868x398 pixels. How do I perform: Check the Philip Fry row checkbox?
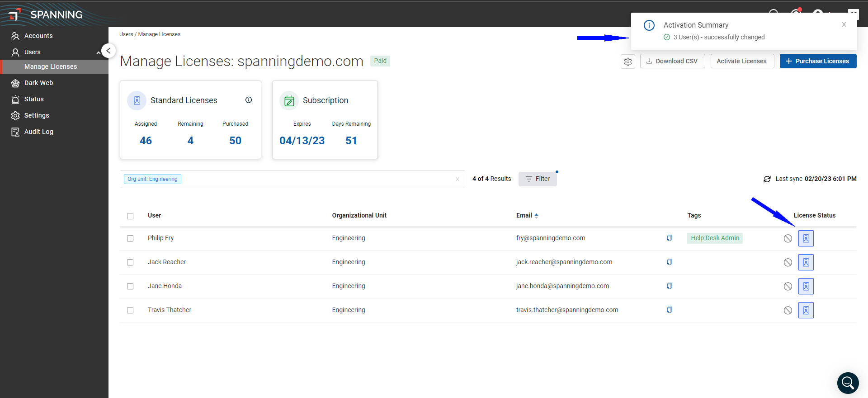(130, 238)
